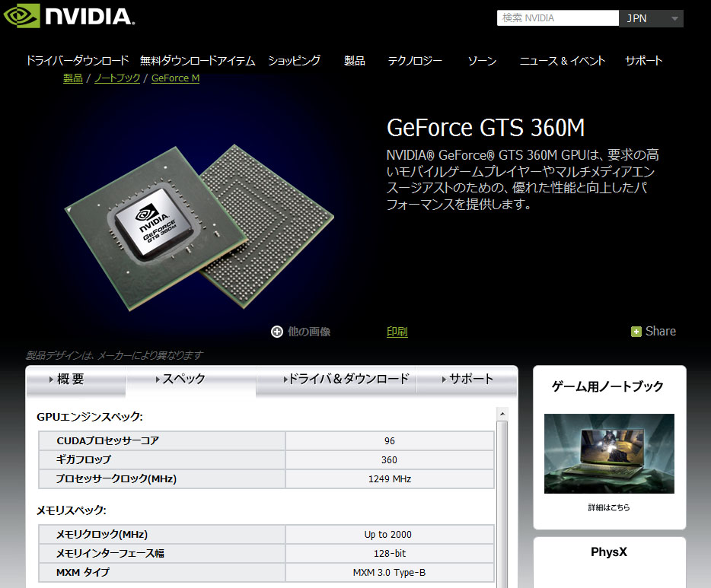The width and height of the screenshot is (711, 588).
Task: Click the メモリスペック heading
Action: pyautogui.click(x=72, y=510)
